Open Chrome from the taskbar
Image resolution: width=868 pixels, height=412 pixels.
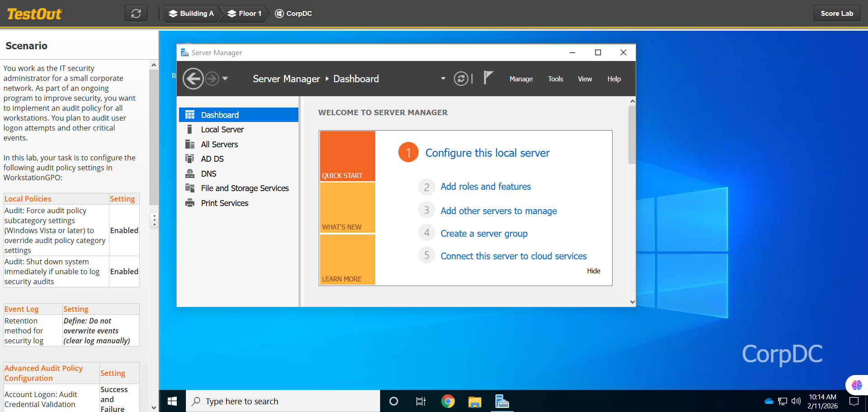[x=448, y=401]
